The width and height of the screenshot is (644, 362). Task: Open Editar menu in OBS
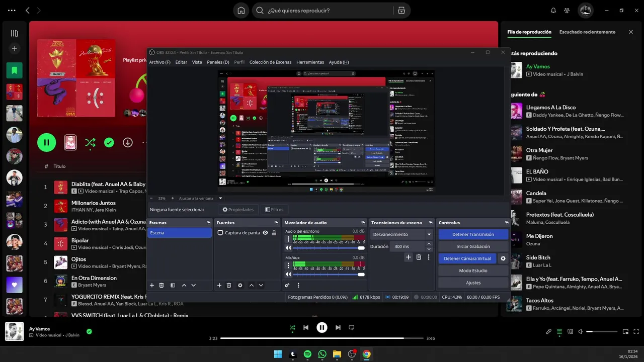click(181, 62)
